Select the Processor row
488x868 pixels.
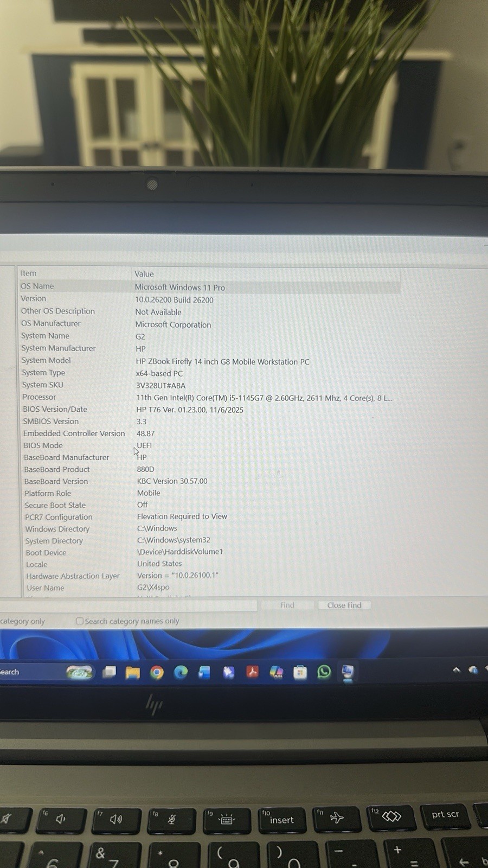[x=209, y=397]
